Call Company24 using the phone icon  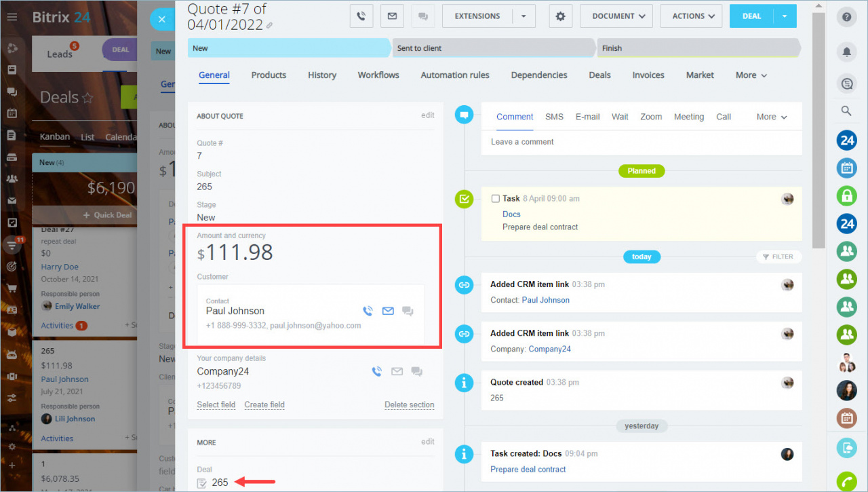click(377, 372)
